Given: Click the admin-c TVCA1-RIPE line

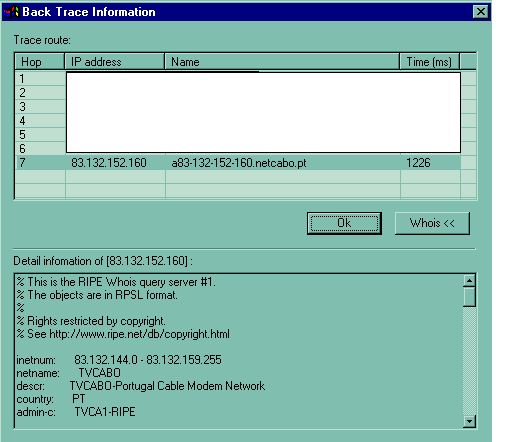Looking at the screenshot, I should (76, 412).
